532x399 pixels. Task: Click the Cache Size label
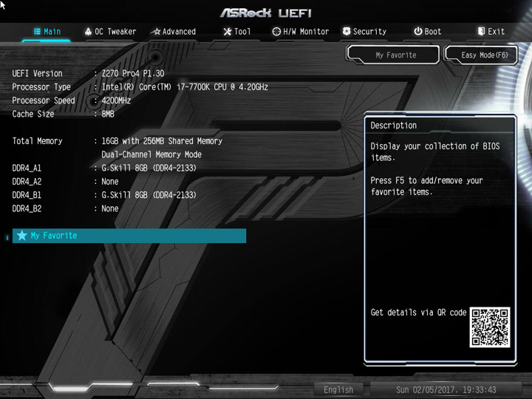tap(33, 114)
